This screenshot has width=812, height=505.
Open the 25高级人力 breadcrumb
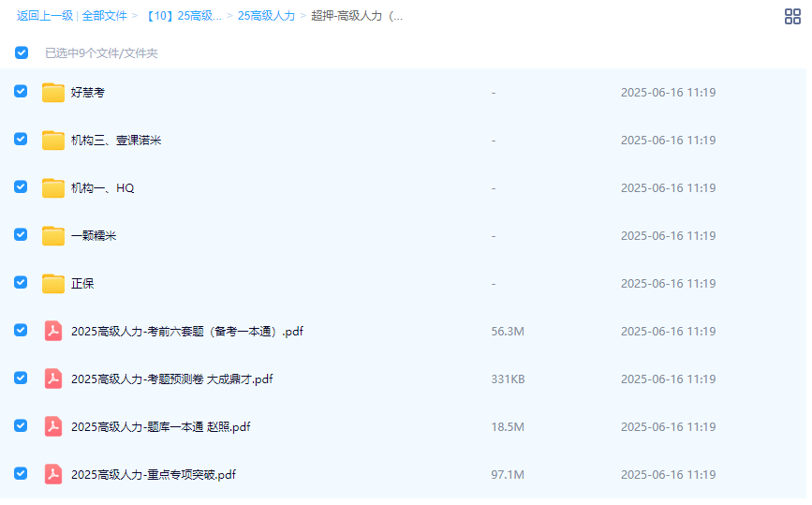coord(266,16)
